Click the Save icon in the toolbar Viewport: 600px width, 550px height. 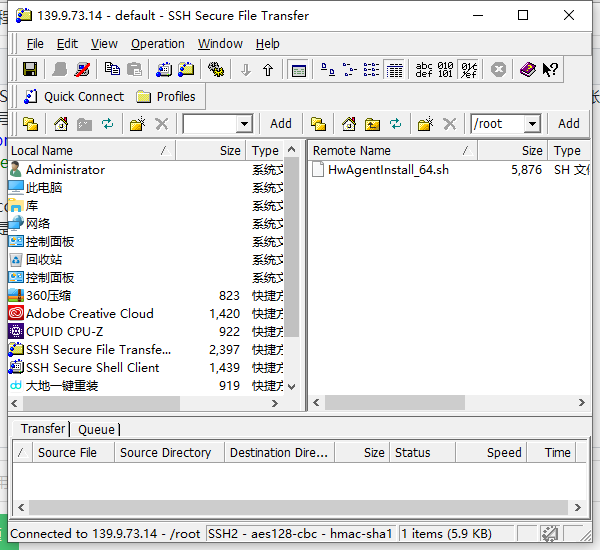[30, 70]
